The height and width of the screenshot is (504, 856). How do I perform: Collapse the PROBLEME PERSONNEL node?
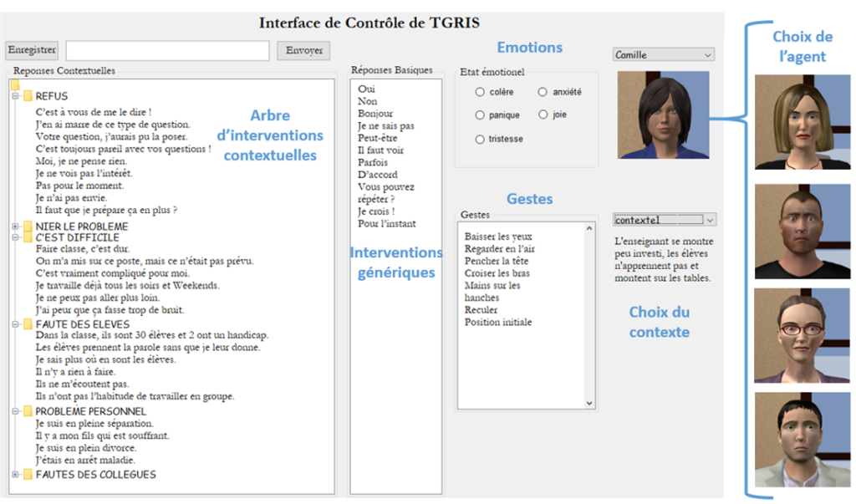(x=15, y=411)
